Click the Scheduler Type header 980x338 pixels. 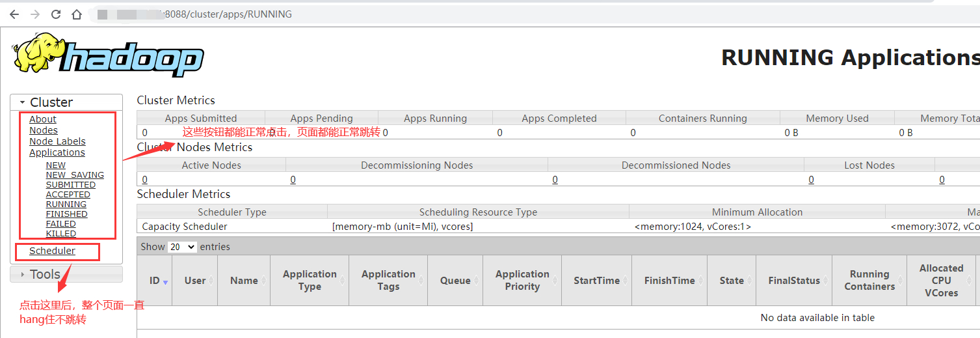coord(232,212)
